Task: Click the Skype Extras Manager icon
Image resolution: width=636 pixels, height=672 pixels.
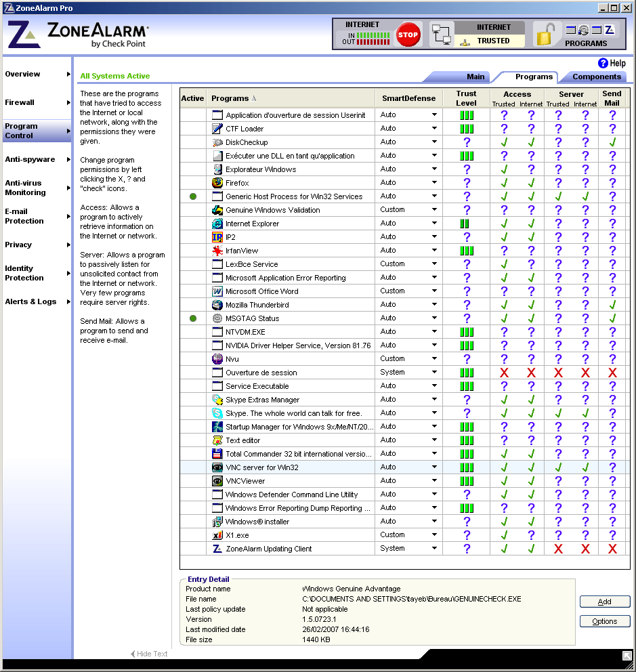Action: click(x=217, y=400)
